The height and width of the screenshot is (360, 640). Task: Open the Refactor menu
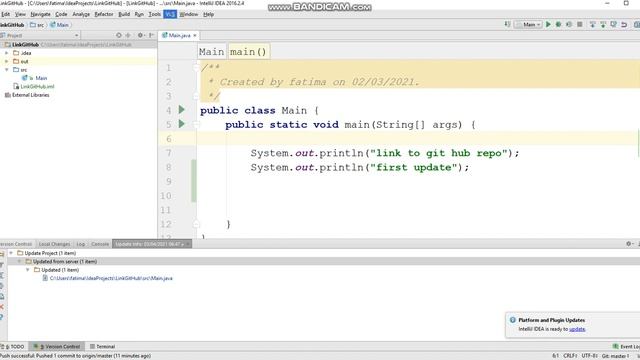[x=104, y=14]
